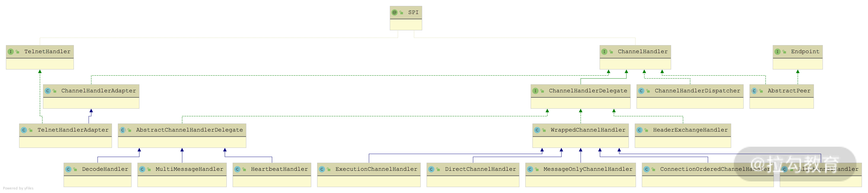Select the TelnetHandlerAdapter class label

coord(73,130)
